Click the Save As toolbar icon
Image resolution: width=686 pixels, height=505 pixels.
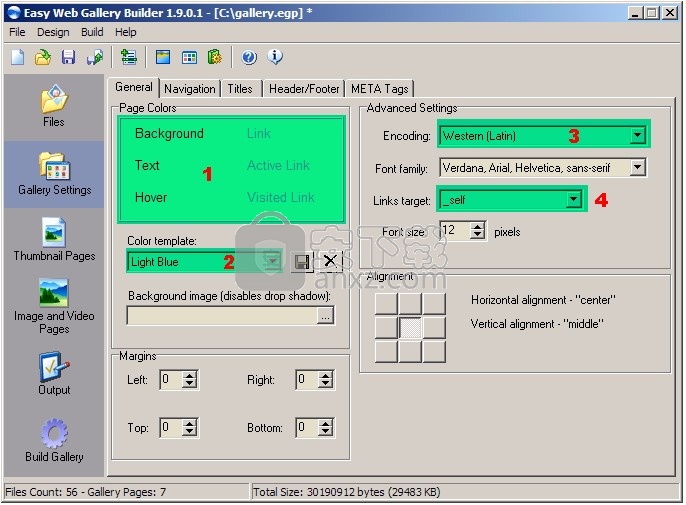(94, 57)
